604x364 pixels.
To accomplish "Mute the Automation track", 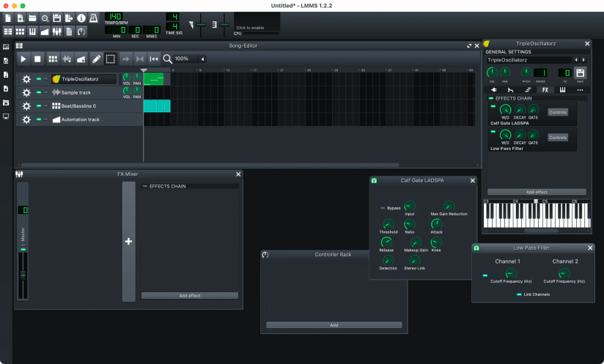I will tap(39, 119).
